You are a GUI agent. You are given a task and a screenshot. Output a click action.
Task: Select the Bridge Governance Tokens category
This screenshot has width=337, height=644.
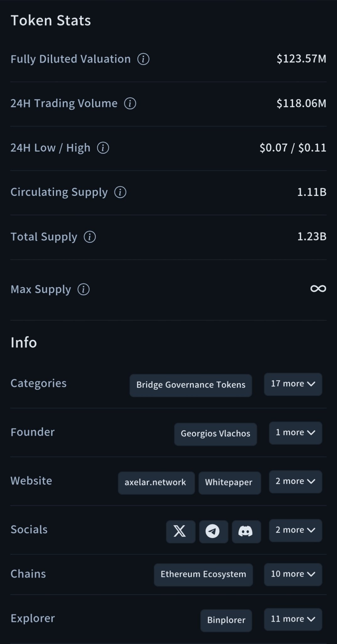coord(191,385)
